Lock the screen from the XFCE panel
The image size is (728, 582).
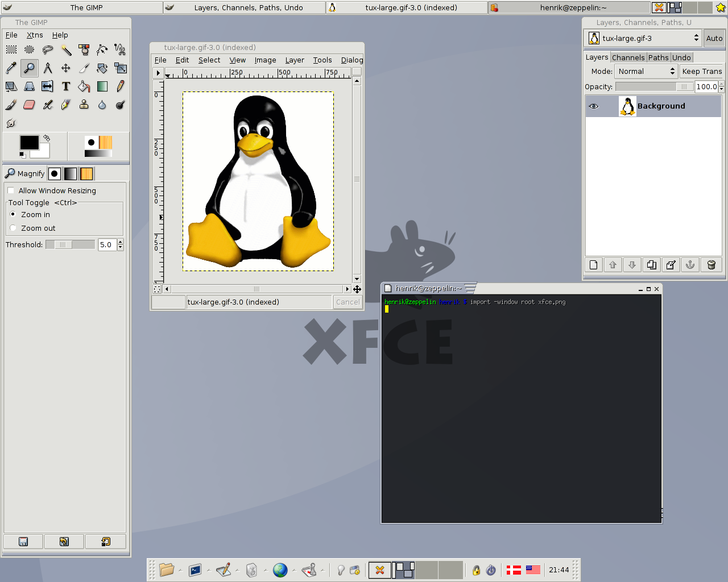click(476, 570)
